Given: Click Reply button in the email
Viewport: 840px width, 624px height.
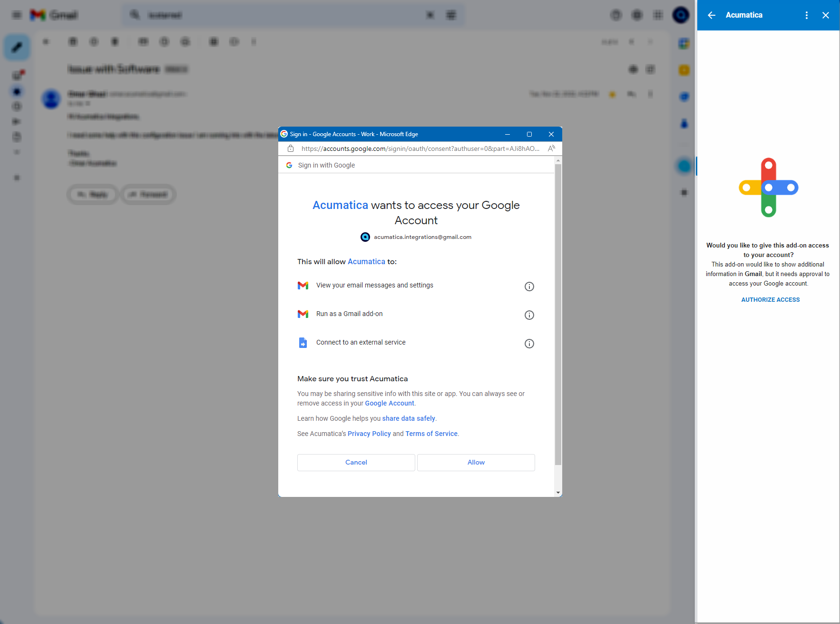Looking at the screenshot, I should (93, 194).
